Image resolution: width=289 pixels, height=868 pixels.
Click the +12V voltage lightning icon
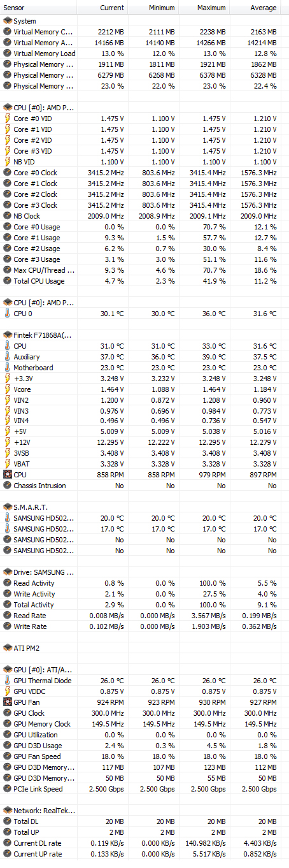tap(8, 444)
